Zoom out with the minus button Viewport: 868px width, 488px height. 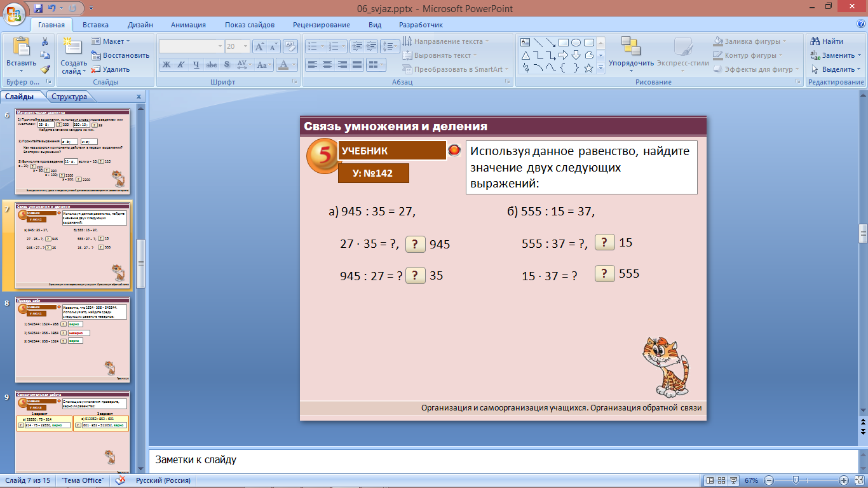click(x=769, y=480)
